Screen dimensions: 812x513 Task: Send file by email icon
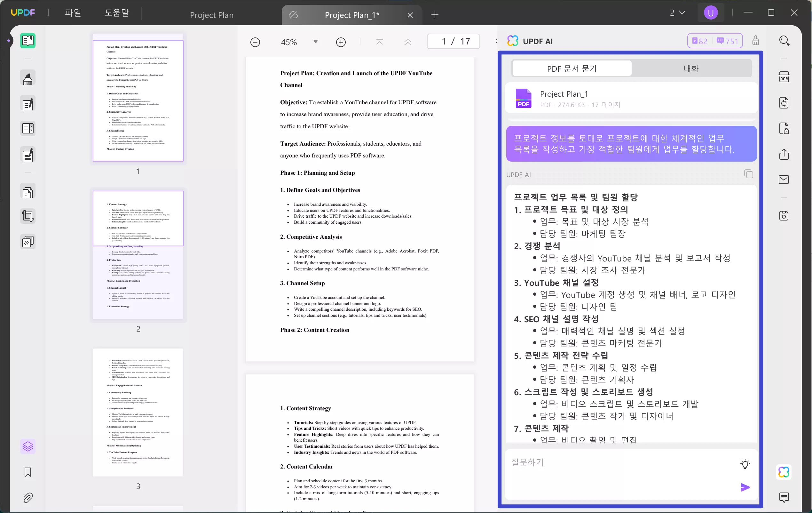[x=784, y=180]
